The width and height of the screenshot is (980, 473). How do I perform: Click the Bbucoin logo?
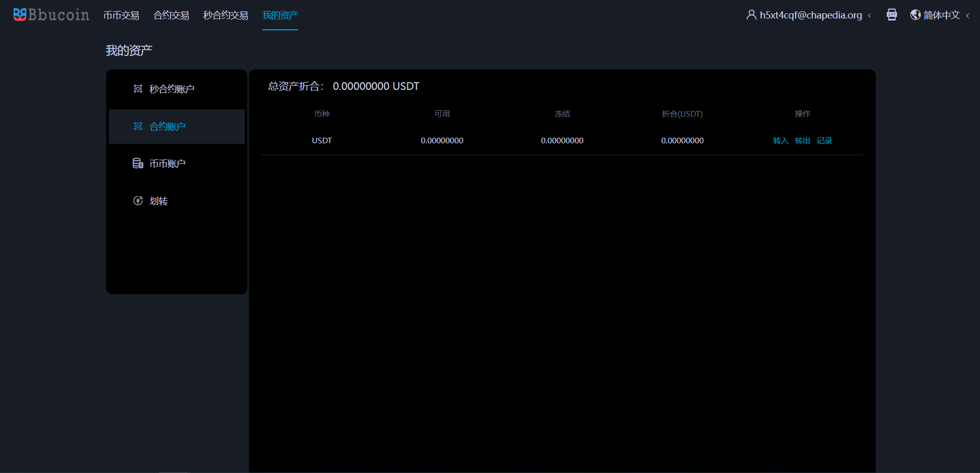point(51,15)
